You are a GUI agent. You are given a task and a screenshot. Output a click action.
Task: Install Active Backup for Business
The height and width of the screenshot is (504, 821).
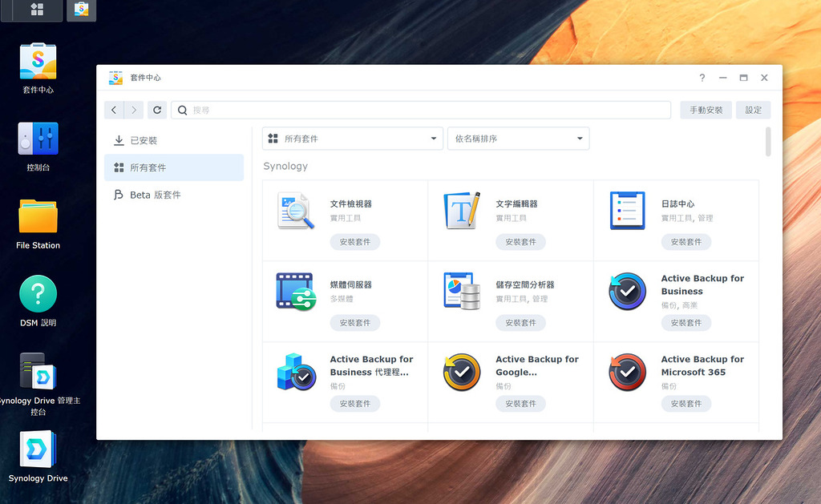click(x=686, y=323)
